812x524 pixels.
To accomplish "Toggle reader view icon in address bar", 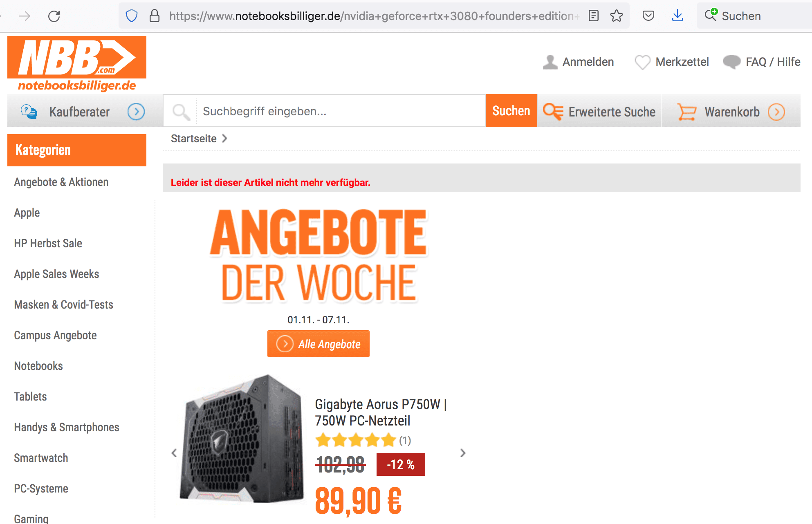I will [593, 16].
